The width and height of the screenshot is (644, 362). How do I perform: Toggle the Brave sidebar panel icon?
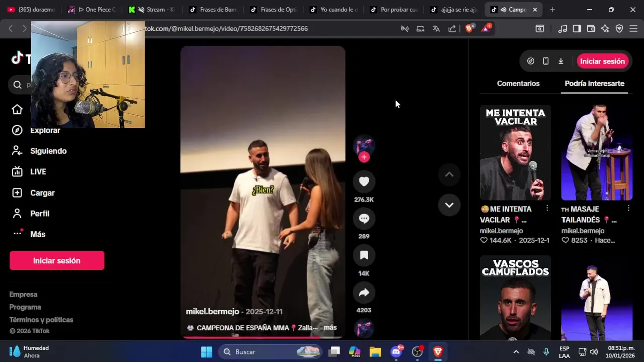pyautogui.click(x=577, y=29)
